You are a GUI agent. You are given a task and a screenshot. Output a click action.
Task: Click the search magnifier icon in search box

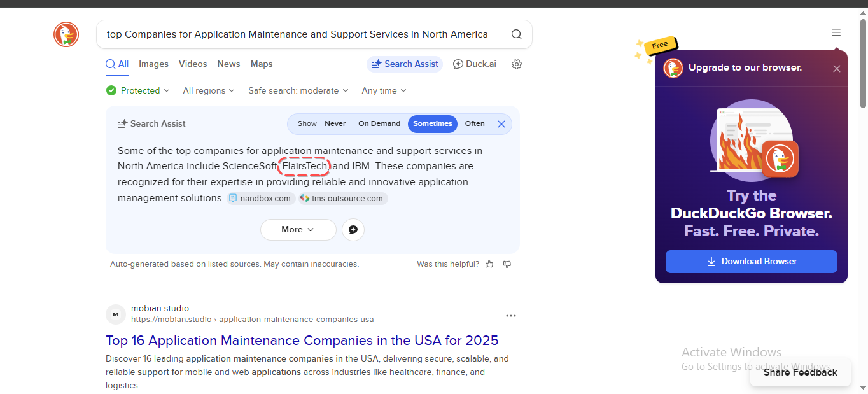[517, 34]
